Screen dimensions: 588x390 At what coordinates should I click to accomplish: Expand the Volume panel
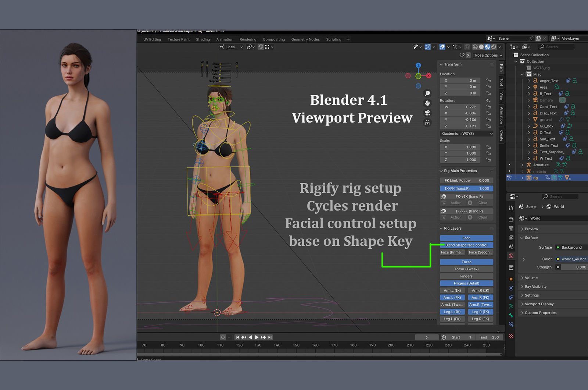click(x=522, y=278)
